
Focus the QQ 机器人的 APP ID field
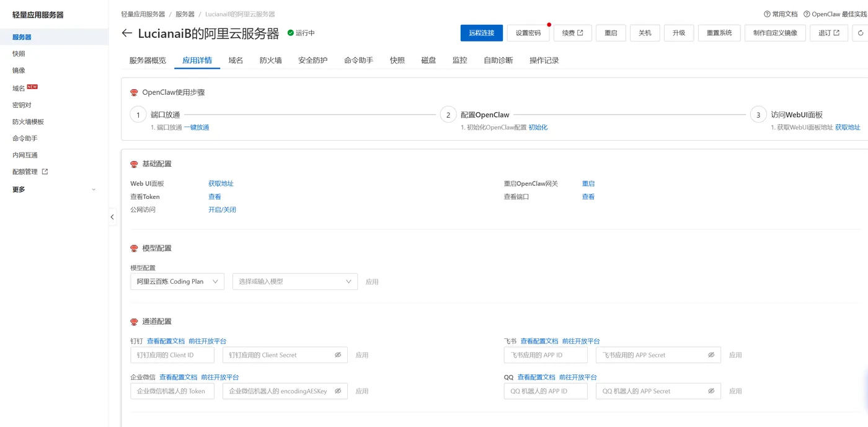546,391
